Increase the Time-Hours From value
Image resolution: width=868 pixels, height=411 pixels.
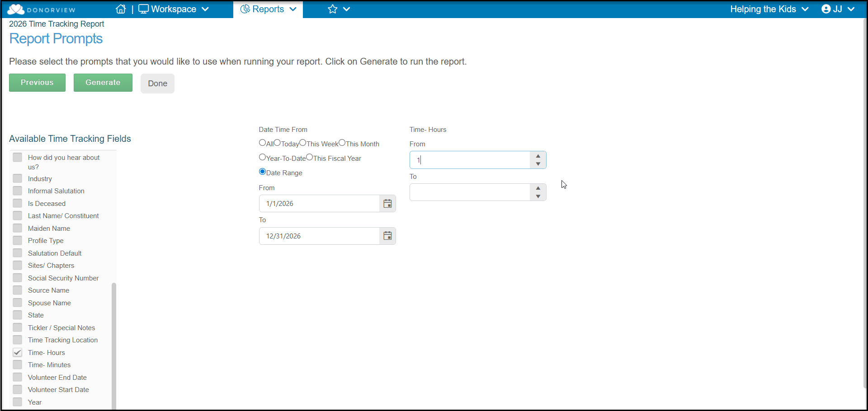point(538,156)
